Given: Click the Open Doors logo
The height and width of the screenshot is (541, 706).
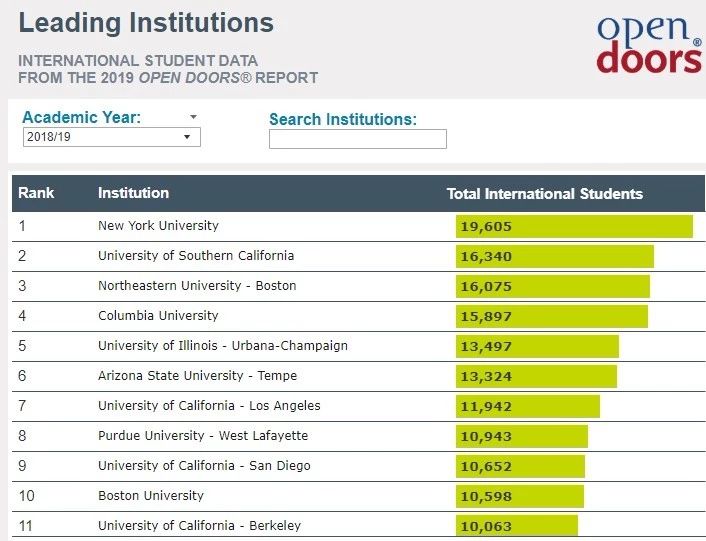Looking at the screenshot, I should tap(649, 44).
